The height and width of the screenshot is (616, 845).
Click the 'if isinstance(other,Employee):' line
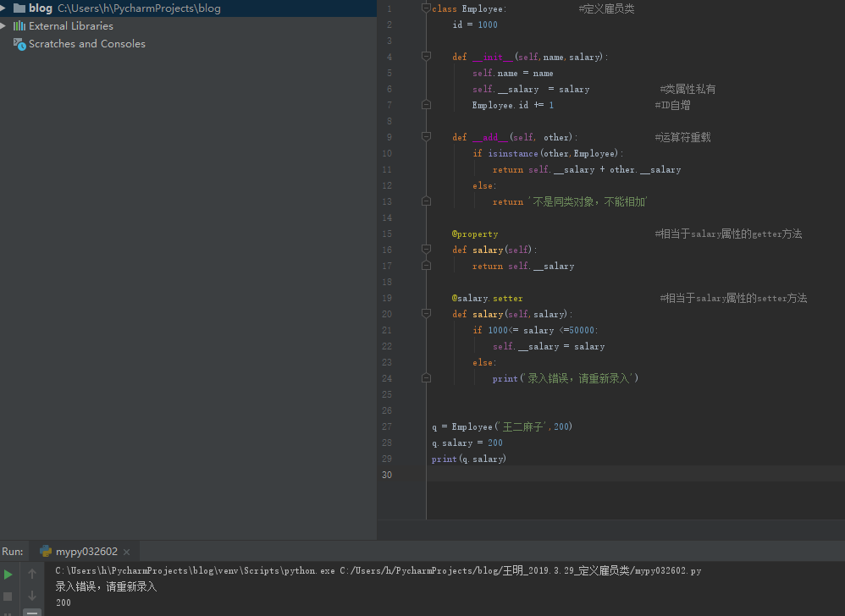[x=548, y=153]
